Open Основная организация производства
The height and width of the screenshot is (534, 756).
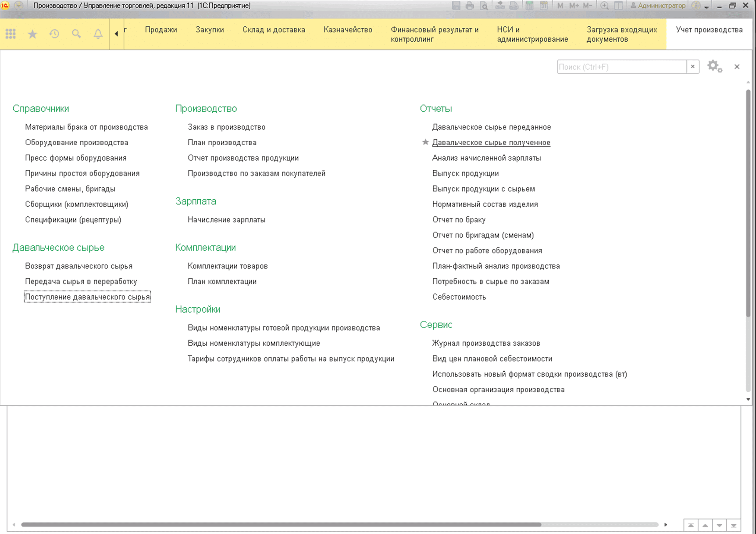498,389
